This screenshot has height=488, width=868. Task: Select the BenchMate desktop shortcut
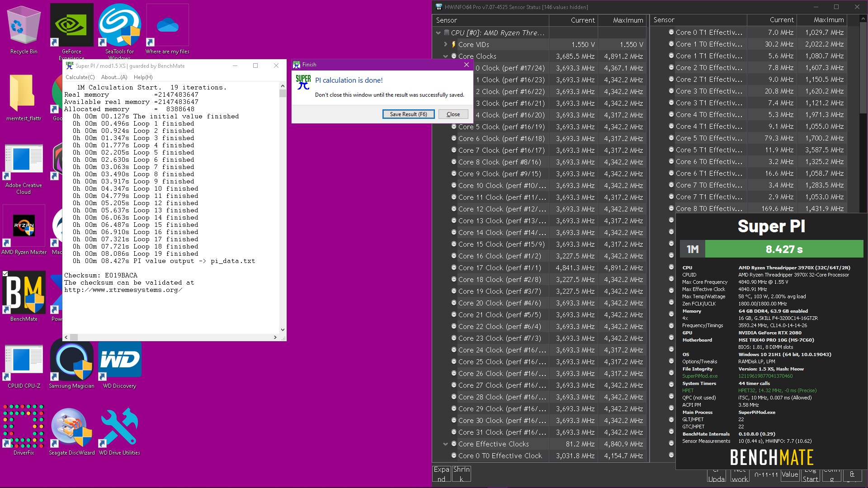[x=24, y=296]
